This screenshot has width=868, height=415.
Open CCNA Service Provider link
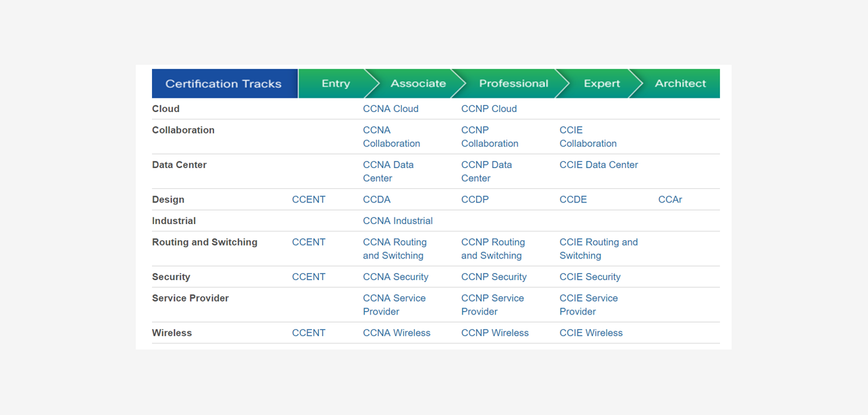pyautogui.click(x=394, y=305)
